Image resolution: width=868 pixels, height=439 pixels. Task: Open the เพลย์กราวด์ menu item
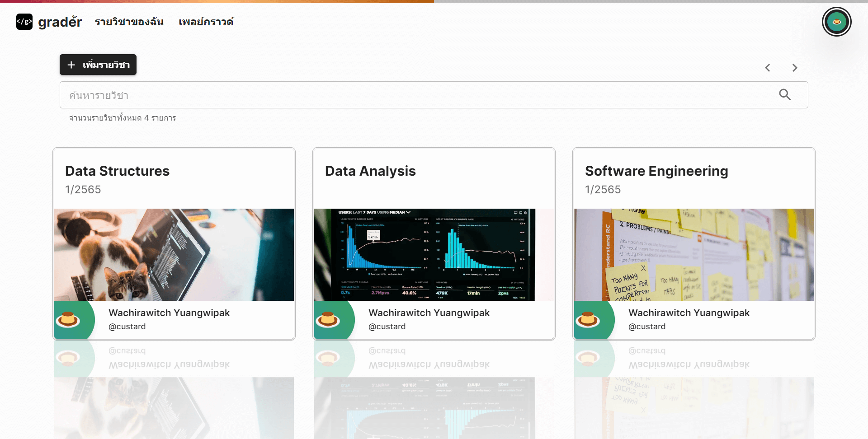tap(206, 22)
